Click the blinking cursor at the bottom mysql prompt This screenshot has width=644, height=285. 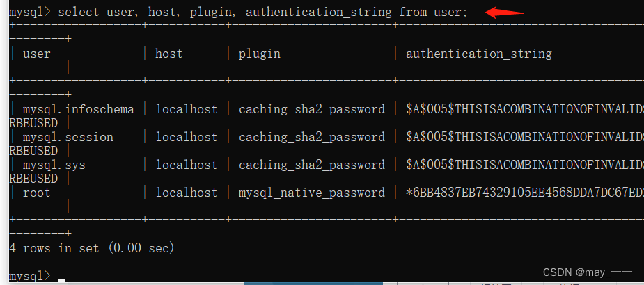(61, 281)
